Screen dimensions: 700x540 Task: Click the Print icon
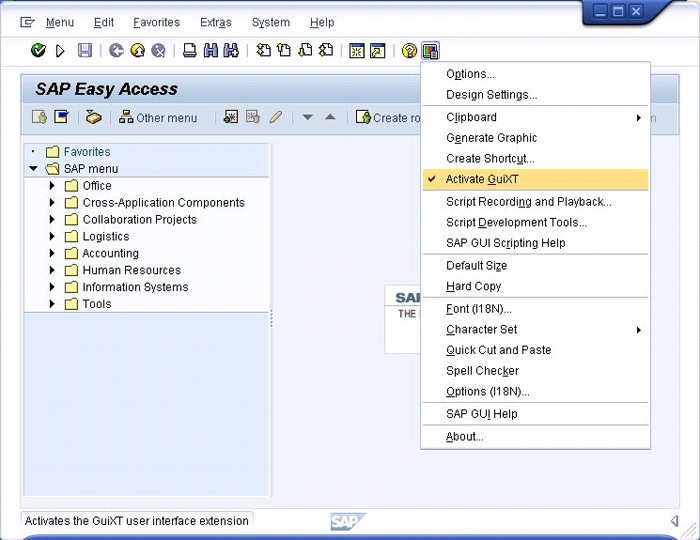pos(190,50)
